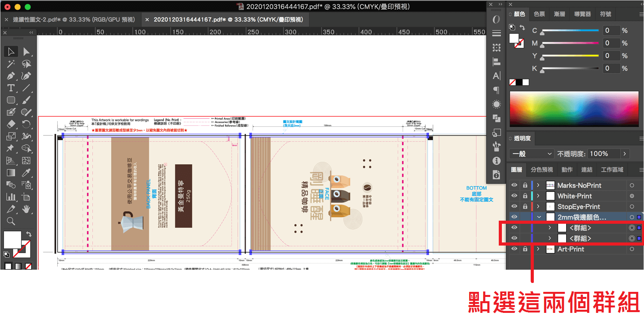Switch to the 色票 panel tab

pyautogui.click(x=539, y=14)
